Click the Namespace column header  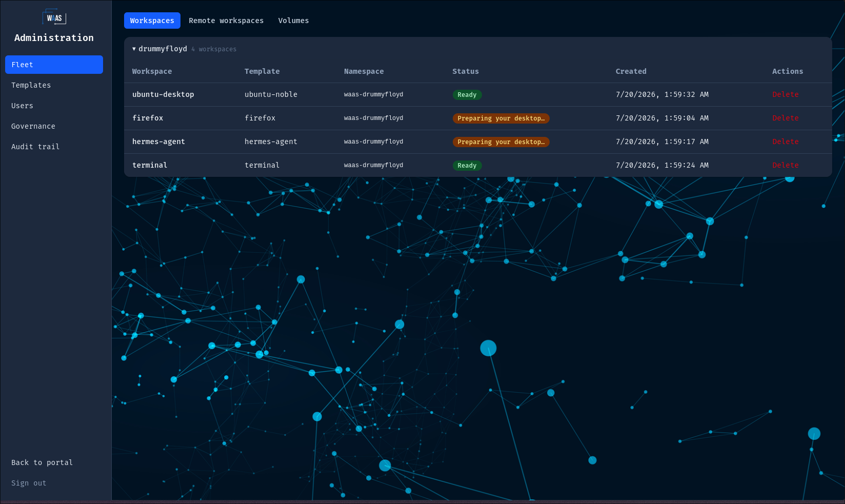click(364, 71)
